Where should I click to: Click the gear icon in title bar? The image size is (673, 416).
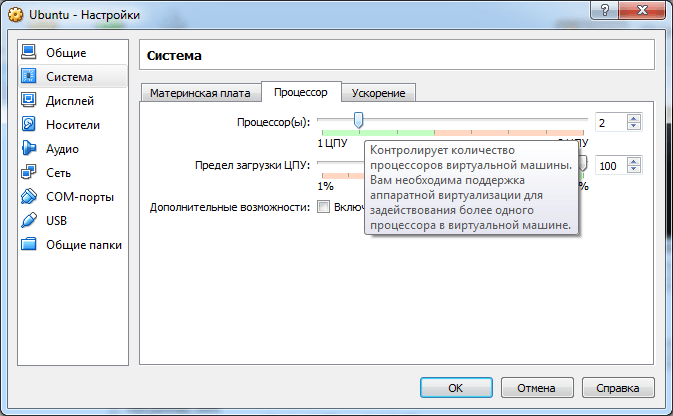point(15,15)
